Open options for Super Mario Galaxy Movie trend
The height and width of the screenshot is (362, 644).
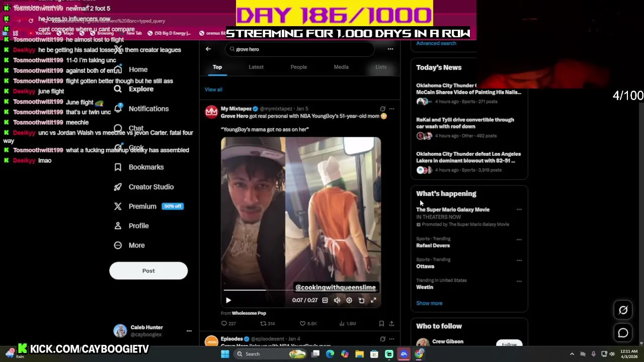point(519,210)
